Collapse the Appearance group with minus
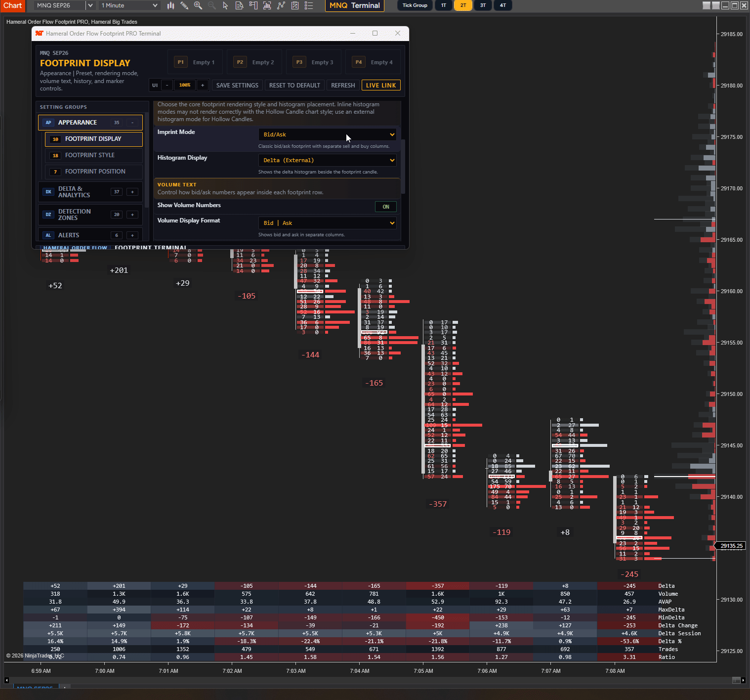 (132, 123)
